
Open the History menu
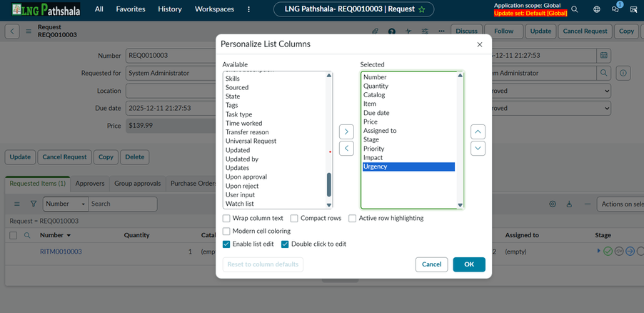click(170, 9)
